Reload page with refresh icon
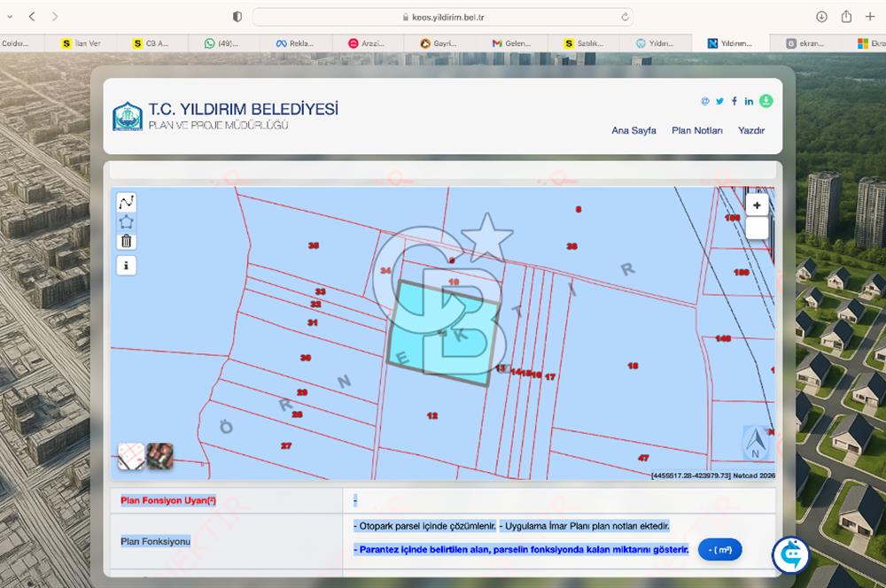Screen dimensions: 886x588 click(x=625, y=17)
